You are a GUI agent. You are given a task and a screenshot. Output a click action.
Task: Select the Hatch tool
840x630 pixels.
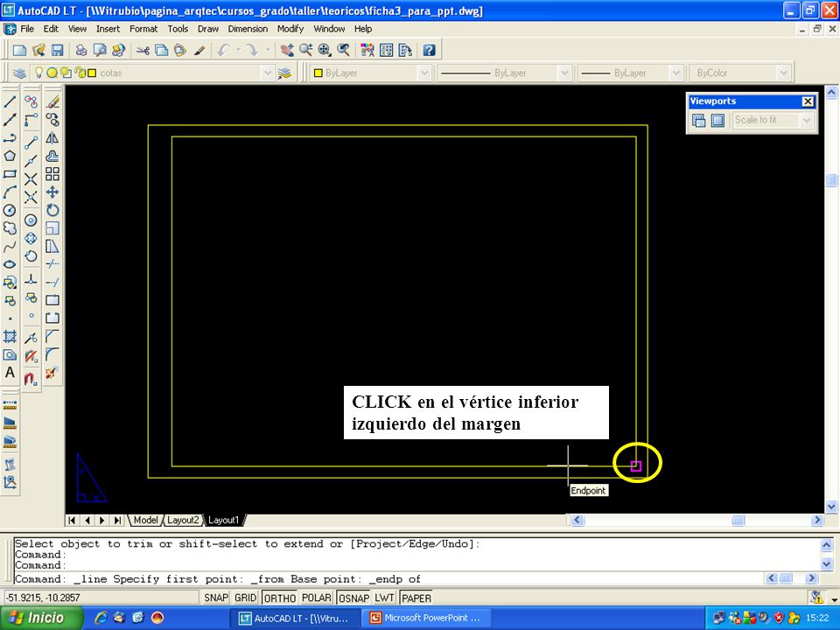click(x=10, y=336)
